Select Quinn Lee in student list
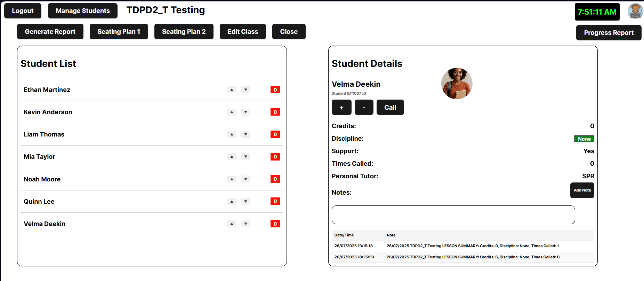Image resolution: width=644 pixels, height=281 pixels. click(39, 202)
